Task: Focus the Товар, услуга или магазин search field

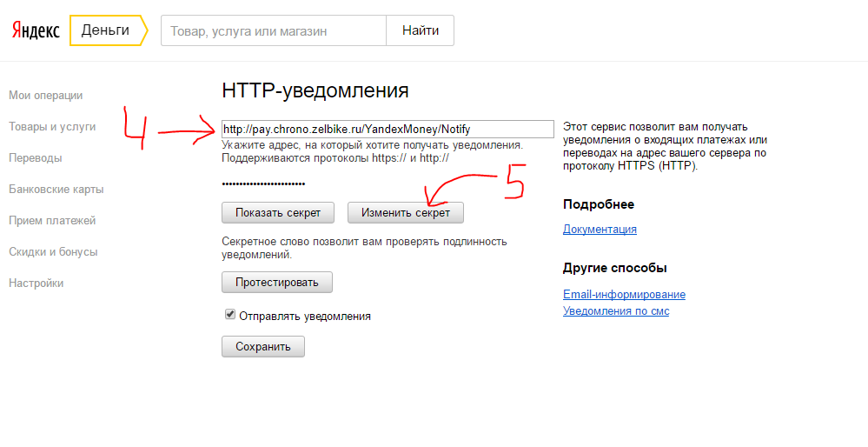Action: [274, 30]
